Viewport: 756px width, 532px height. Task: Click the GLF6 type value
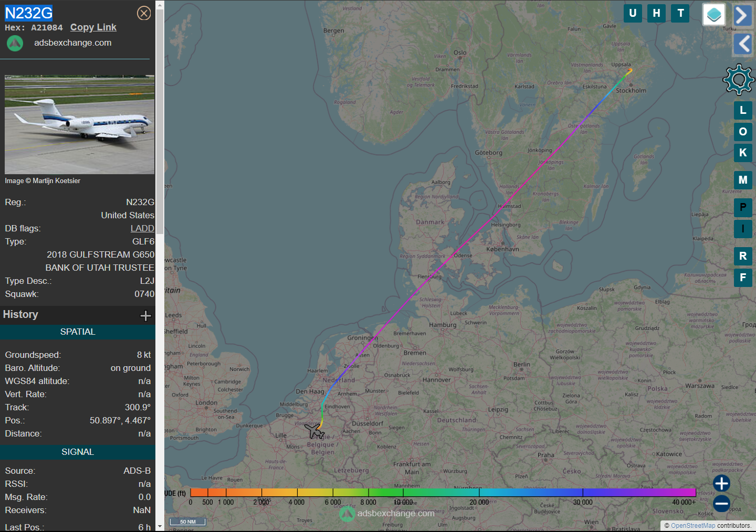[143, 241]
